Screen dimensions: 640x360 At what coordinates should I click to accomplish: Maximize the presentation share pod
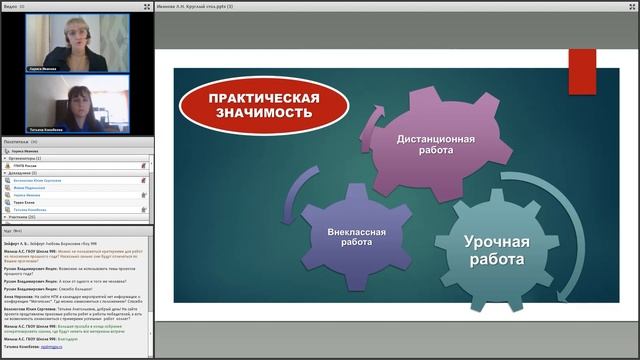632,7
